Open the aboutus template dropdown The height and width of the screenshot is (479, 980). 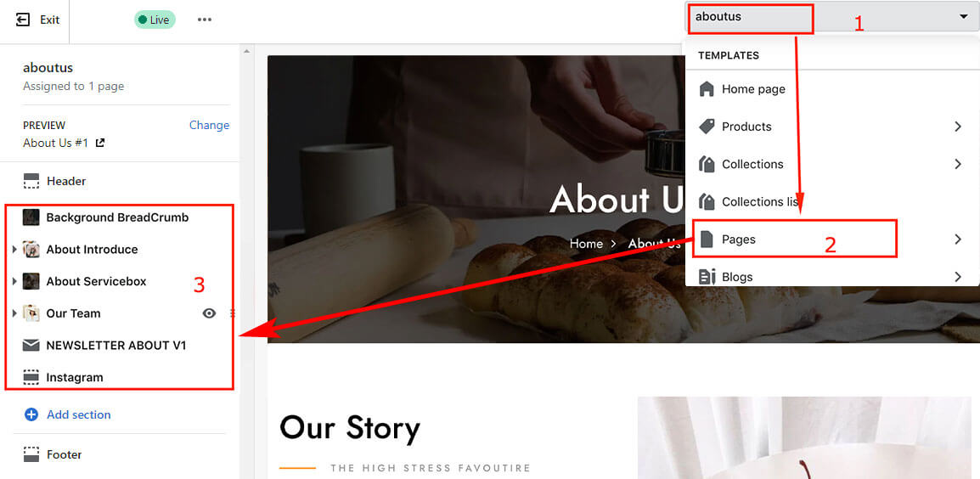coord(832,17)
